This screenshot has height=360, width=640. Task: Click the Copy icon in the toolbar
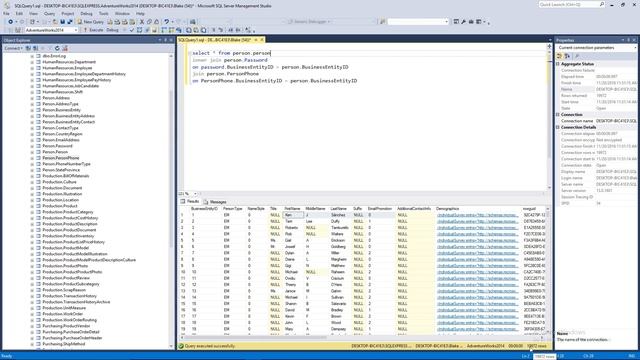coord(149,22)
